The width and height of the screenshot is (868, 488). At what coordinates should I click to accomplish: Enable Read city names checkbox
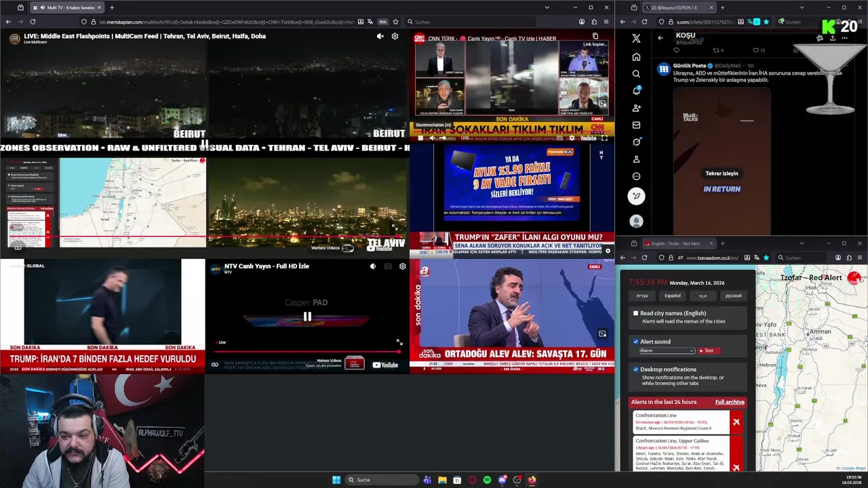tap(635, 313)
